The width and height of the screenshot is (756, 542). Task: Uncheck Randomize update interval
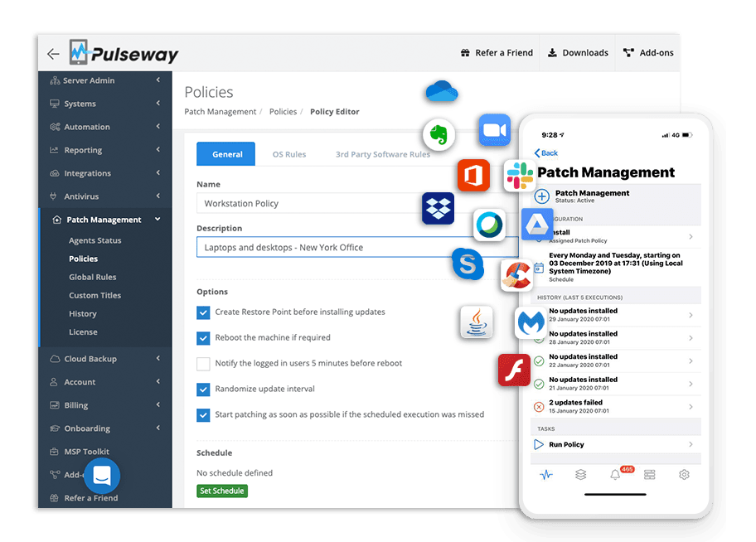[x=203, y=390]
